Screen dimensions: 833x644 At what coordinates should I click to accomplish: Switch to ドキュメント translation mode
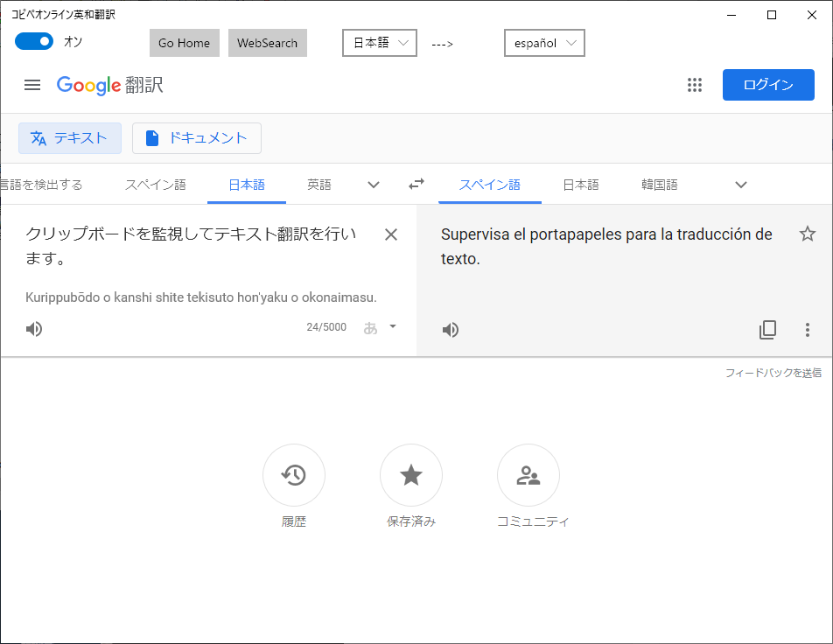(197, 138)
